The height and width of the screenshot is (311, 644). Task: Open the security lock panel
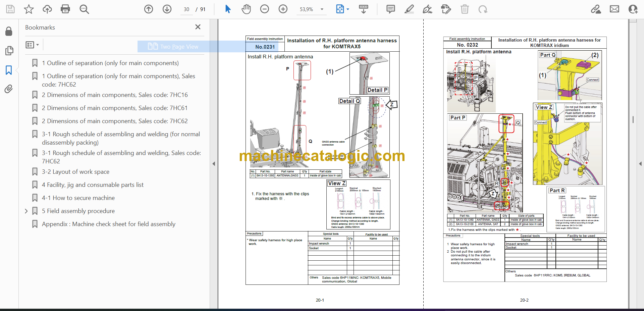click(x=9, y=32)
